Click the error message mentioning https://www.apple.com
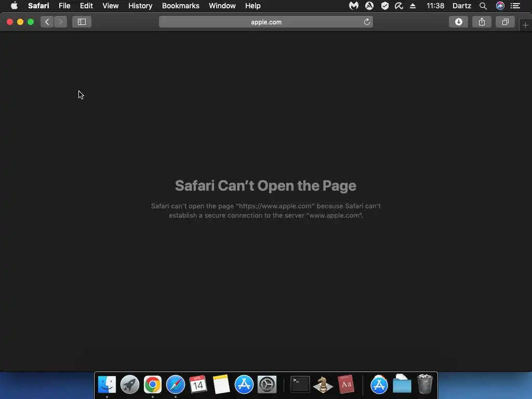532x399 pixels. coord(266,211)
